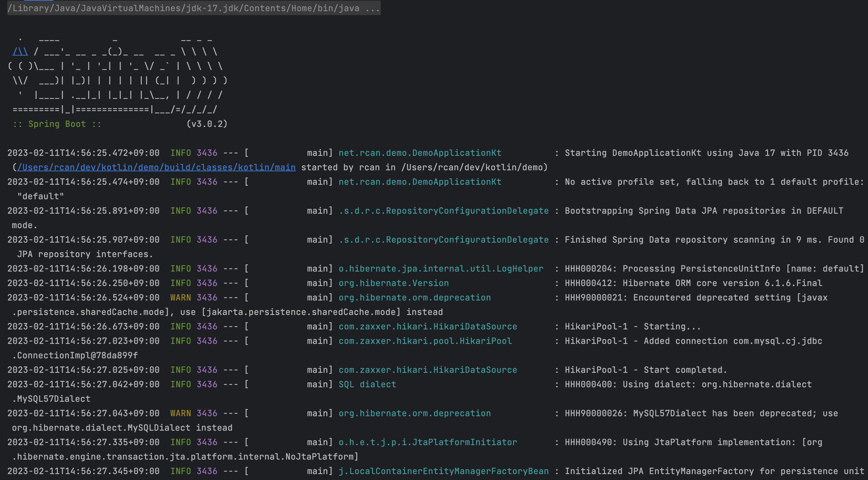
Task: Click the green Spring Boot label
Action: pos(57,124)
